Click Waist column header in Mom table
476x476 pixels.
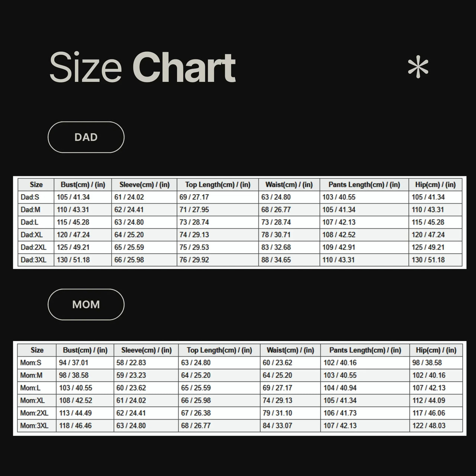(290, 350)
